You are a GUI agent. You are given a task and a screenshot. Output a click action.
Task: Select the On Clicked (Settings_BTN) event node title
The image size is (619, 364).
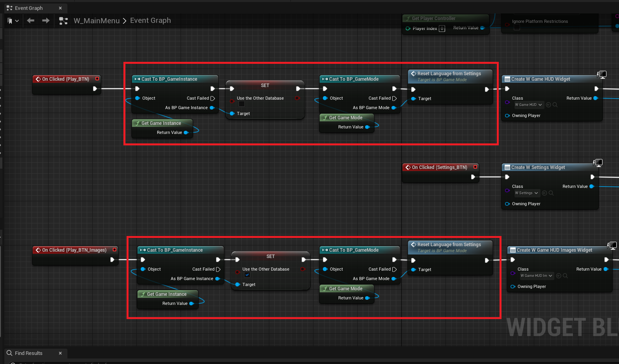pos(439,167)
